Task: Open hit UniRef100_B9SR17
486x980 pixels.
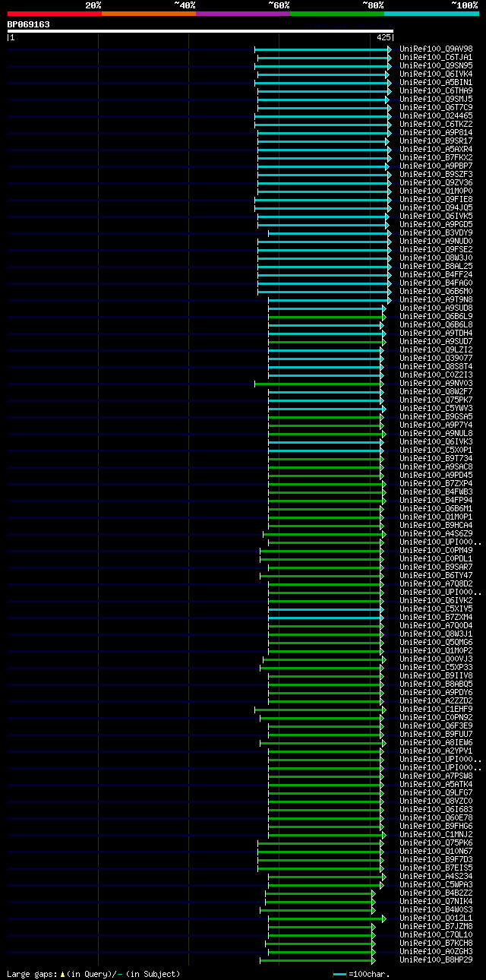Action: pos(436,141)
